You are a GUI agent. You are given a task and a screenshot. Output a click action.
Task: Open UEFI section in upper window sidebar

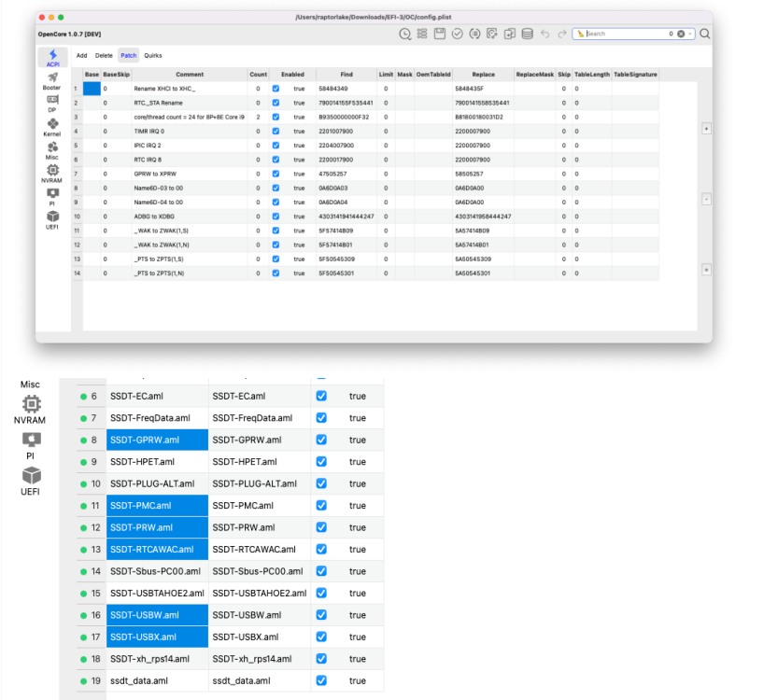(x=52, y=220)
